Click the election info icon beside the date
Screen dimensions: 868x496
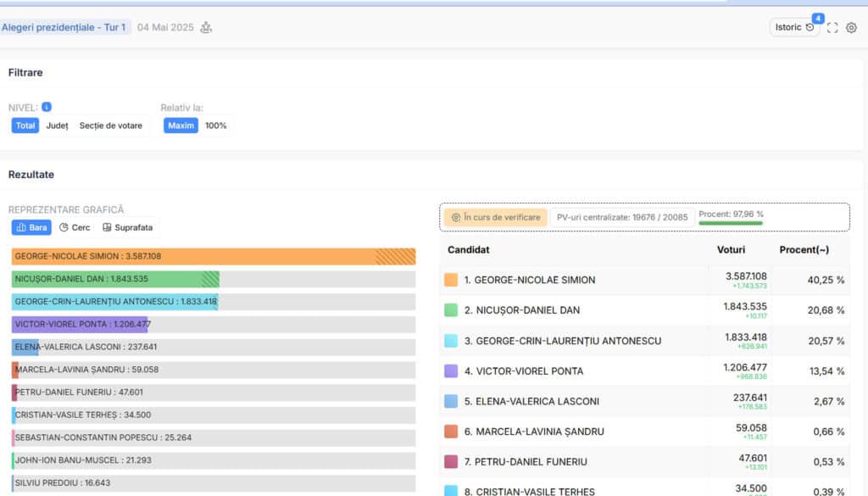click(x=206, y=27)
